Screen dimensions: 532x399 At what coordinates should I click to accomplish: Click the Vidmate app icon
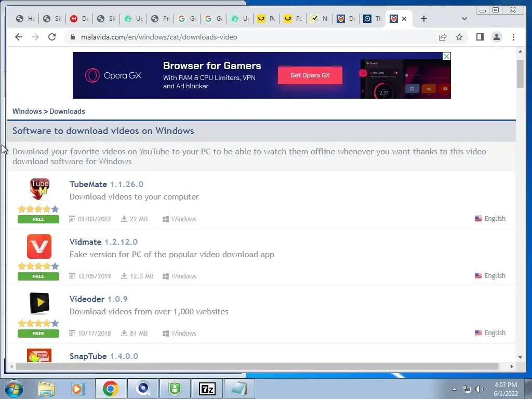39,246
